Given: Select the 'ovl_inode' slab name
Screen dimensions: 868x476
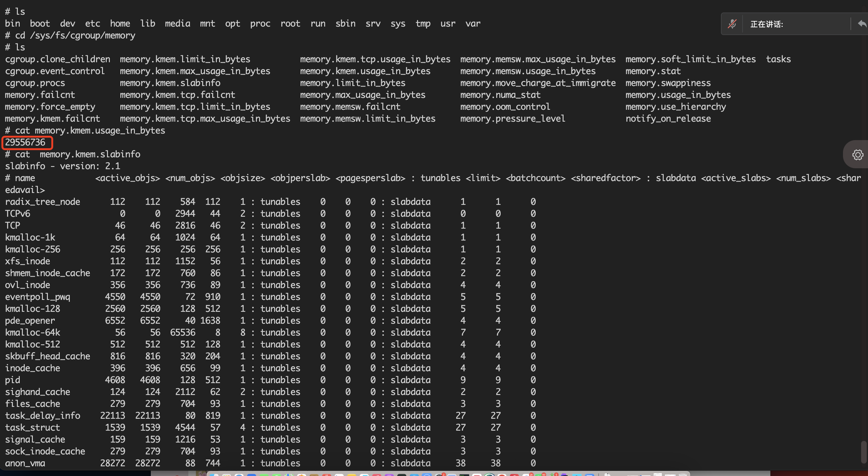Looking at the screenshot, I should 28,285.
